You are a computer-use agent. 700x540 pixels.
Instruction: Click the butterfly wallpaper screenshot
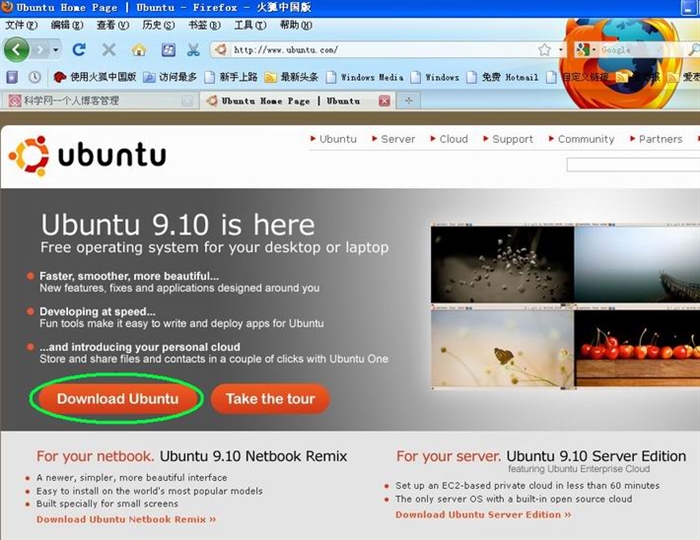tap(502, 347)
